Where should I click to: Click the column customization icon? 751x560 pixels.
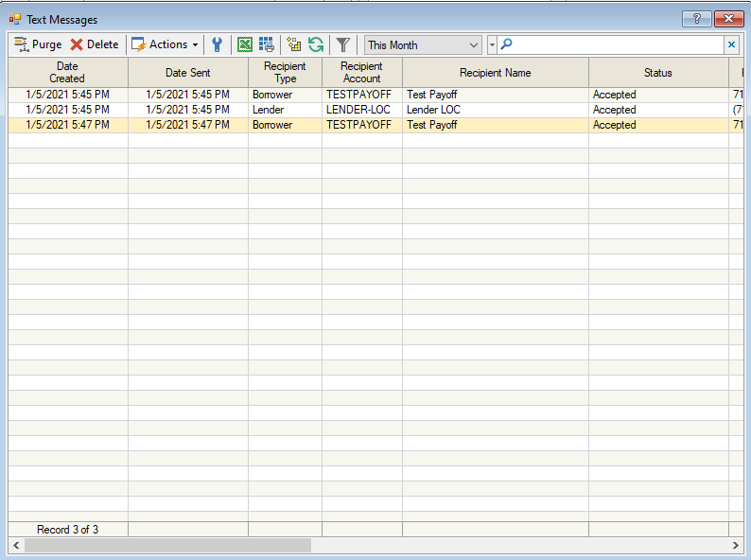293,44
